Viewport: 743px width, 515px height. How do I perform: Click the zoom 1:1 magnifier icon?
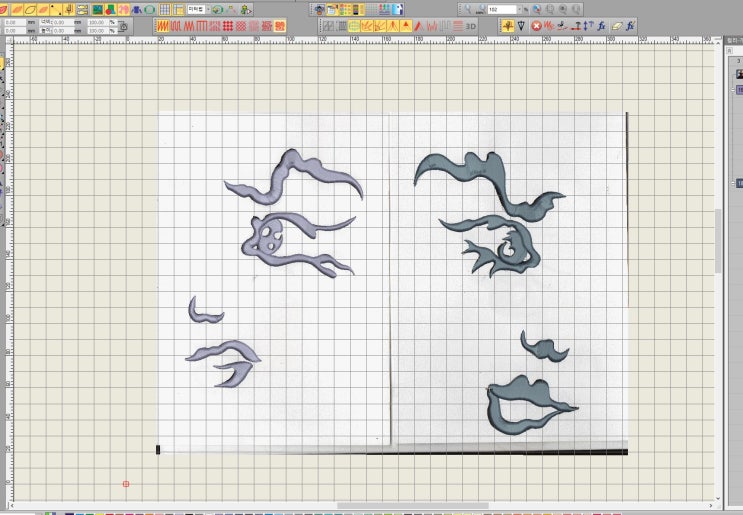(x=482, y=9)
